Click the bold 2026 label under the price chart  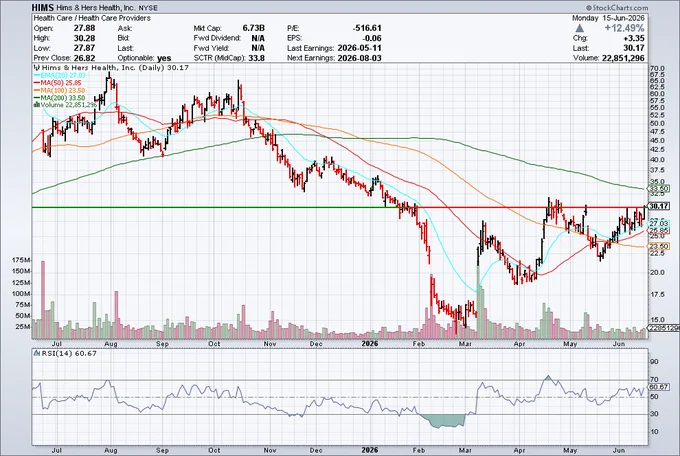coord(370,344)
